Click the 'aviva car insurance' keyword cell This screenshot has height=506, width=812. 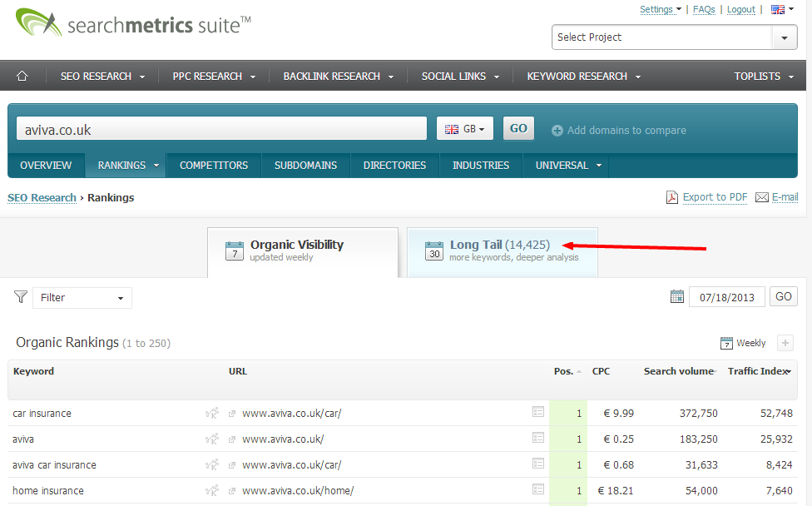54,464
